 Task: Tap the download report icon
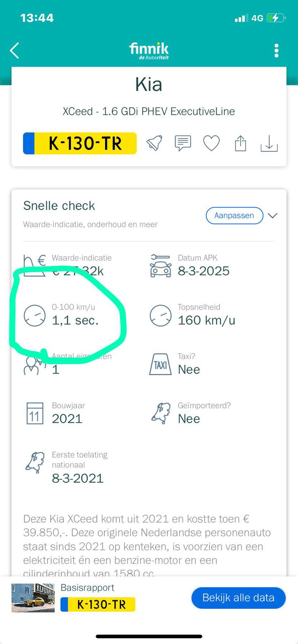click(269, 143)
